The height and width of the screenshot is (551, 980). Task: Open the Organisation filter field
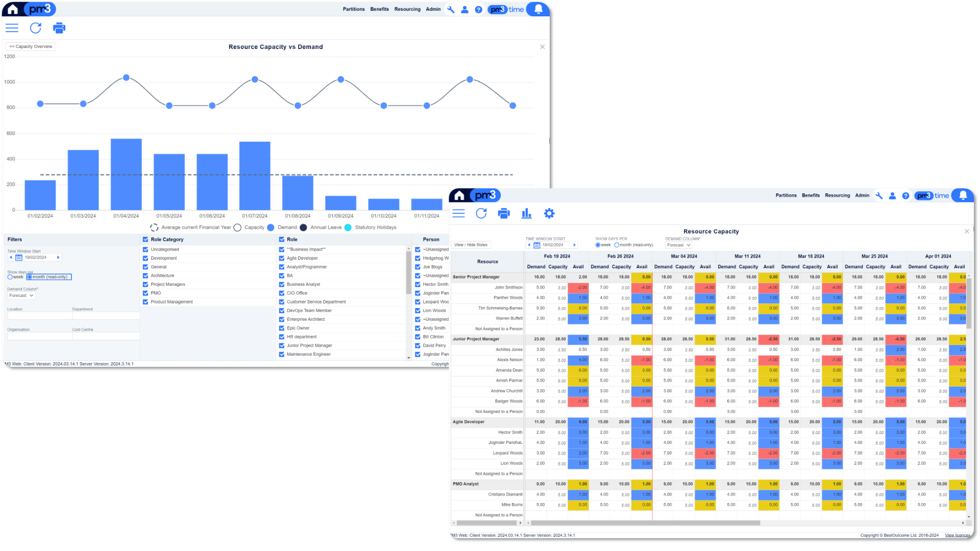point(40,336)
